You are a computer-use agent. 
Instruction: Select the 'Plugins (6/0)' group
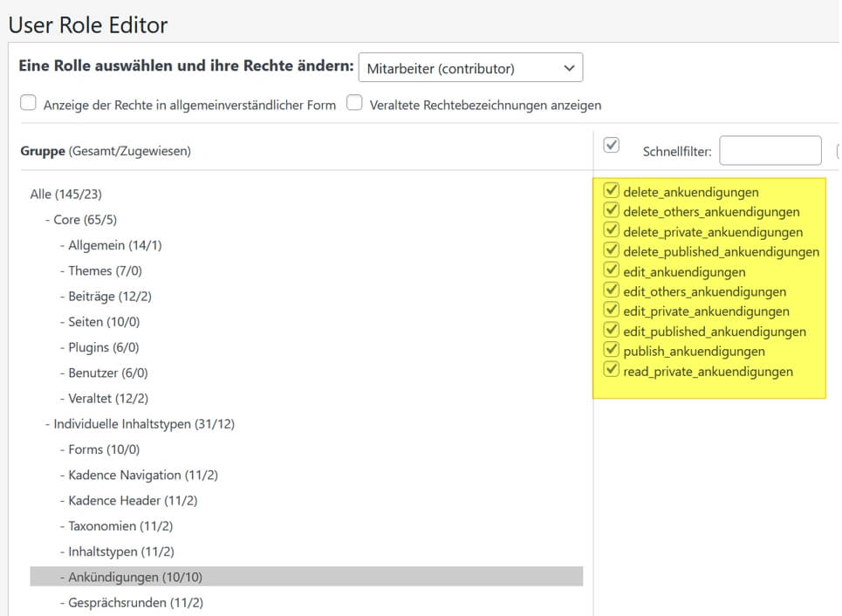[103, 347]
